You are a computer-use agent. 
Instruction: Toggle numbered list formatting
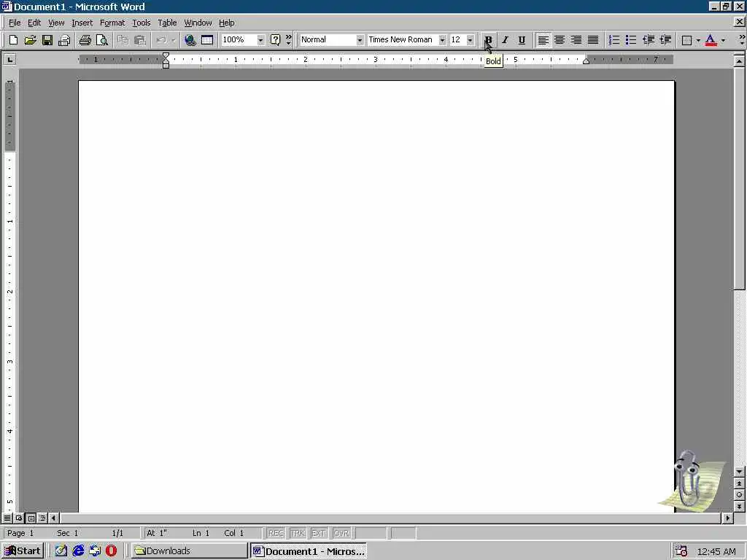[614, 40]
